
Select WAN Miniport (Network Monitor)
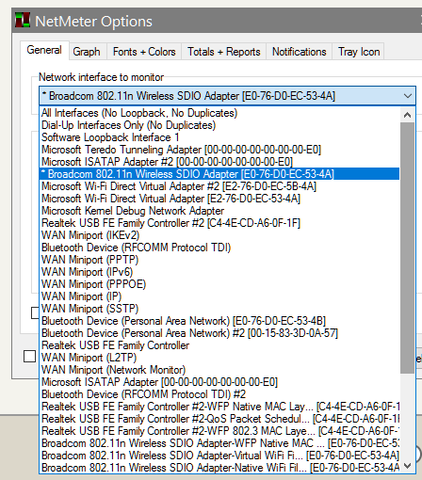[220, 370]
